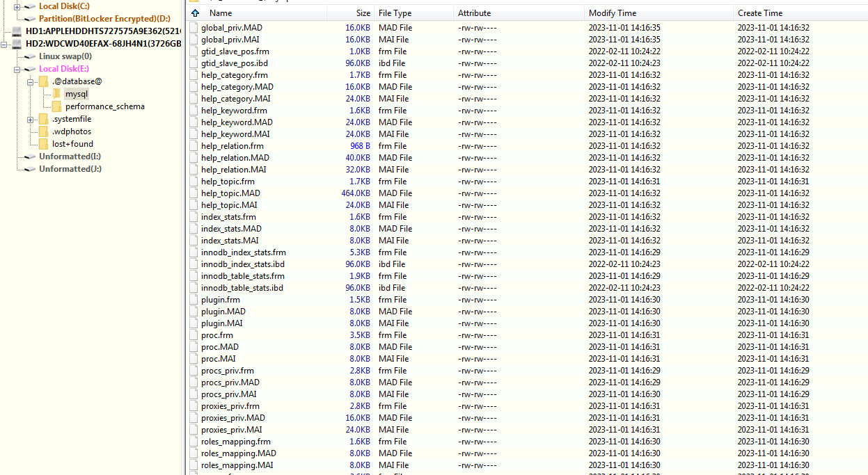Click the performance_schema folder icon
The height and width of the screenshot is (475, 868).
pyautogui.click(x=56, y=106)
